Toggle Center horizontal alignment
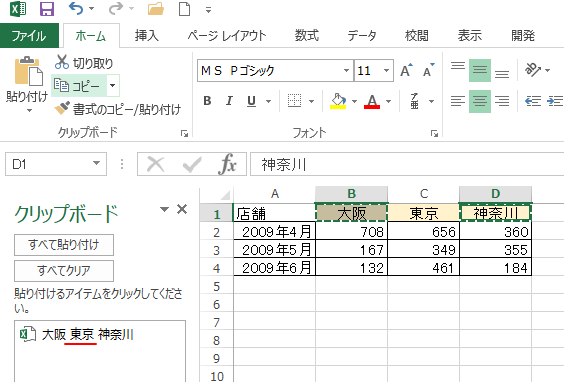Screen dimensions: 564x382 click(x=480, y=101)
